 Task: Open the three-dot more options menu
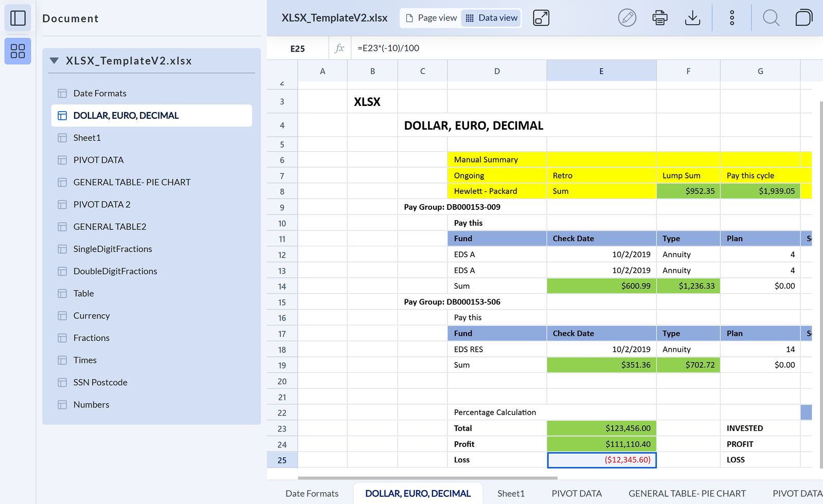point(732,18)
